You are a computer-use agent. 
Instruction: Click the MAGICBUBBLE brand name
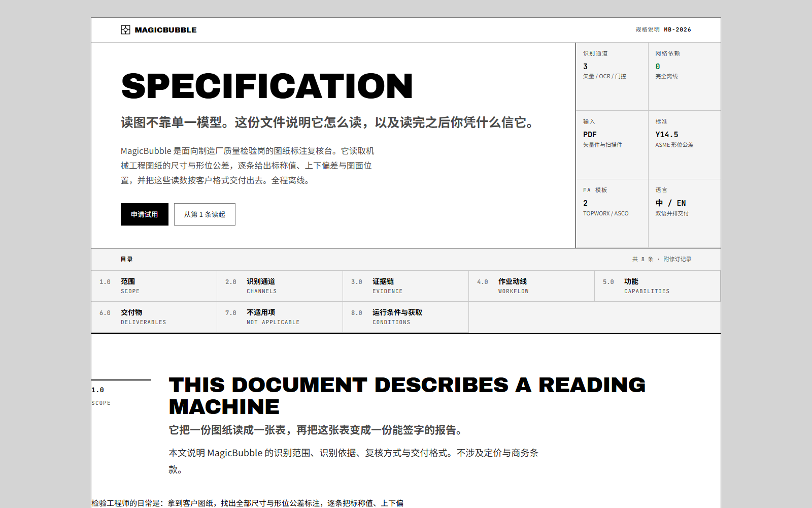tap(165, 30)
